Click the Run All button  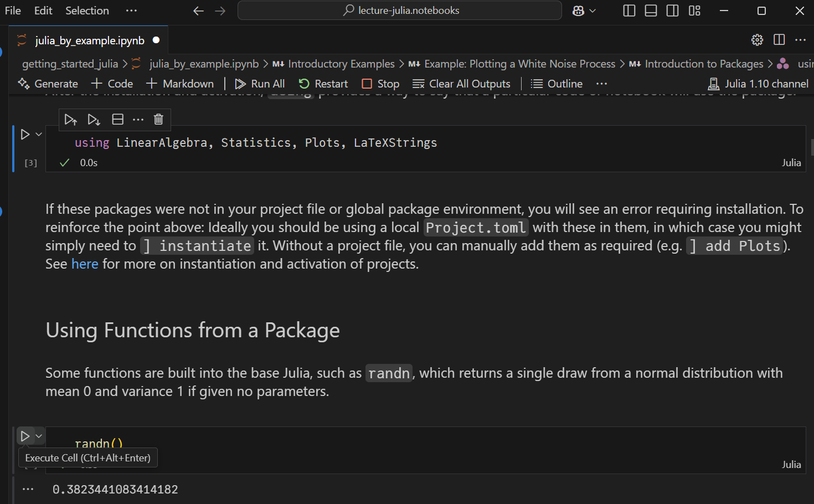pos(260,84)
